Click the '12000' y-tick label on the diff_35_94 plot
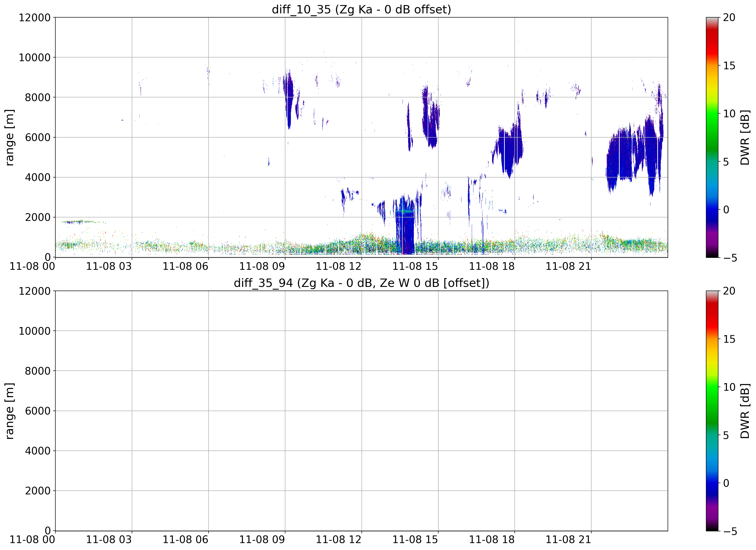Viewport: 756px width, 550px height. (x=34, y=291)
